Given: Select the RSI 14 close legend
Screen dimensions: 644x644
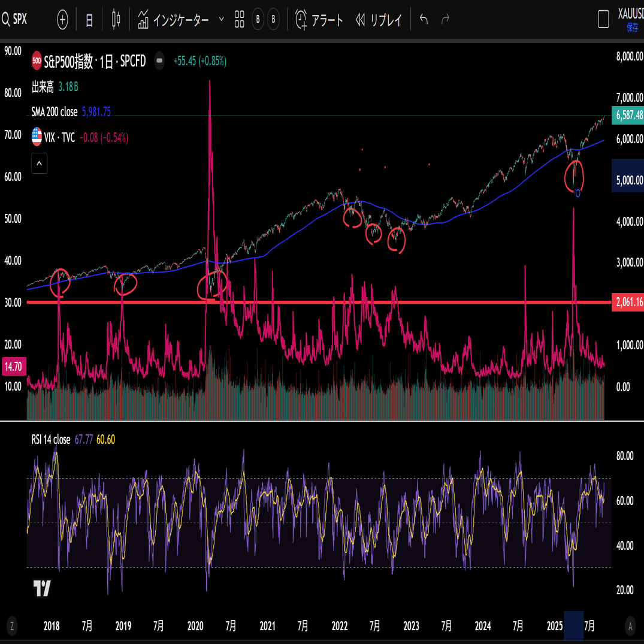Looking at the screenshot, I should tap(51, 440).
